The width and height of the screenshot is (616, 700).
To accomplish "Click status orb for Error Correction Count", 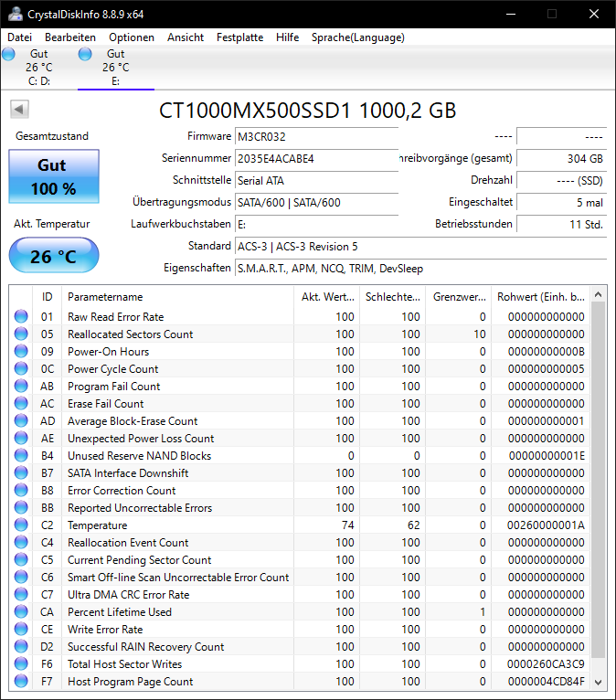I will (21, 490).
